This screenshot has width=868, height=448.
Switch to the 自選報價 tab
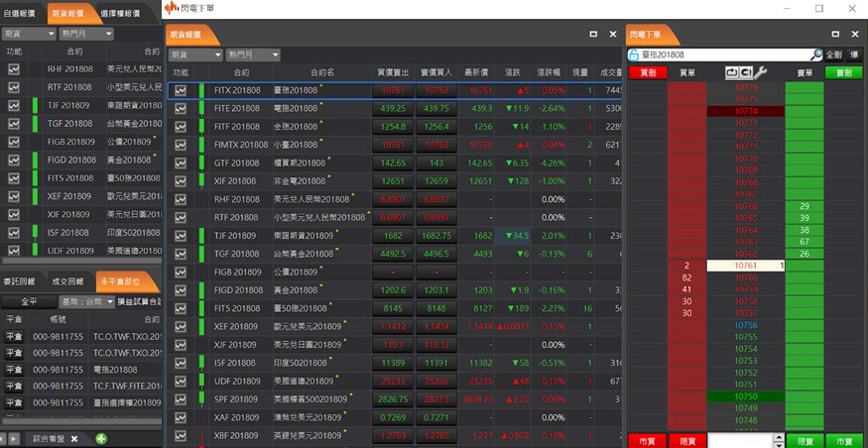21,14
